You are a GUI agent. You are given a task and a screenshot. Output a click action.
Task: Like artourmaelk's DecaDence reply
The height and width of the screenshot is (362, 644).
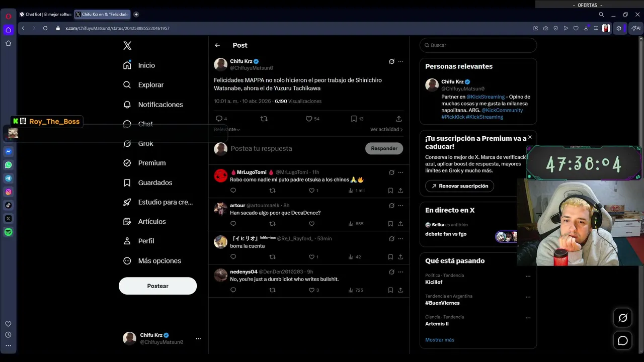pyautogui.click(x=311, y=224)
